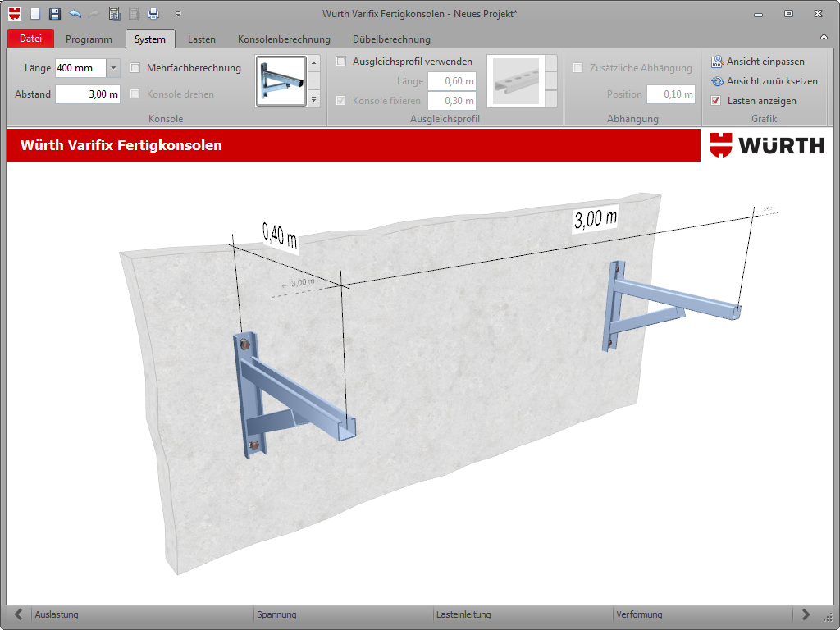Save the project with the floppy disk icon
The image size is (840, 630).
(55, 13)
